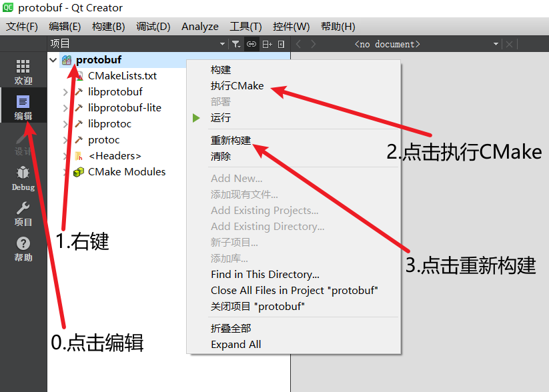This screenshot has height=392, width=549.
Task: Select Find in This Directory... menu entry
Action: (294, 275)
